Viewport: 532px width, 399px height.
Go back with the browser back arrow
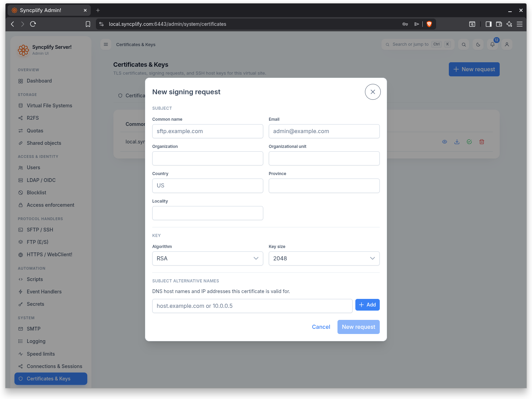(13, 24)
